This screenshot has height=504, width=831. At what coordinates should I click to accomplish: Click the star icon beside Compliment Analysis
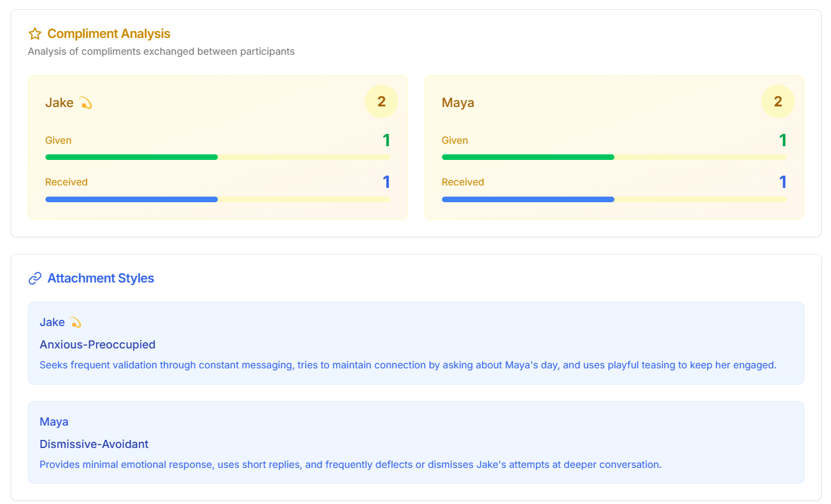click(x=35, y=34)
